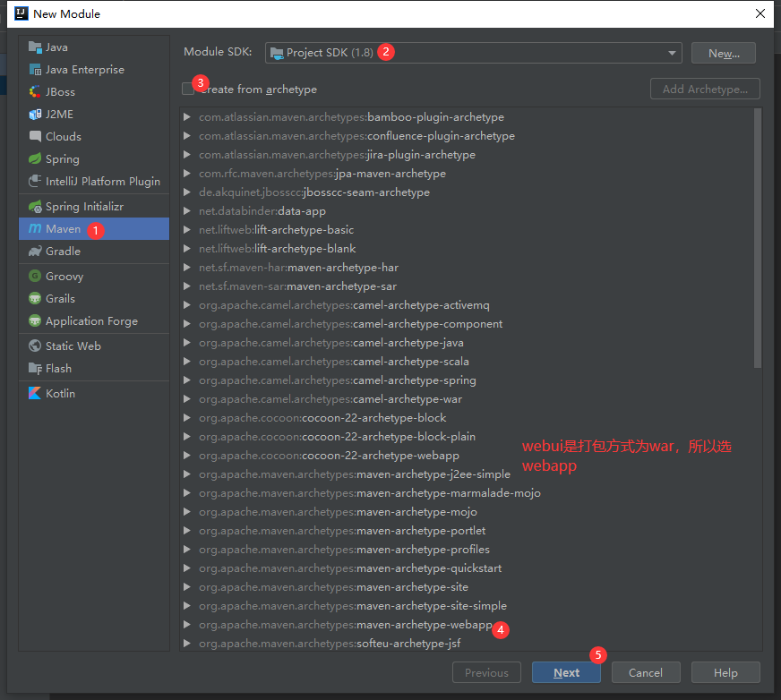Click the IntelliJ Platform Plugin icon
The image size is (781, 700).
(35, 181)
